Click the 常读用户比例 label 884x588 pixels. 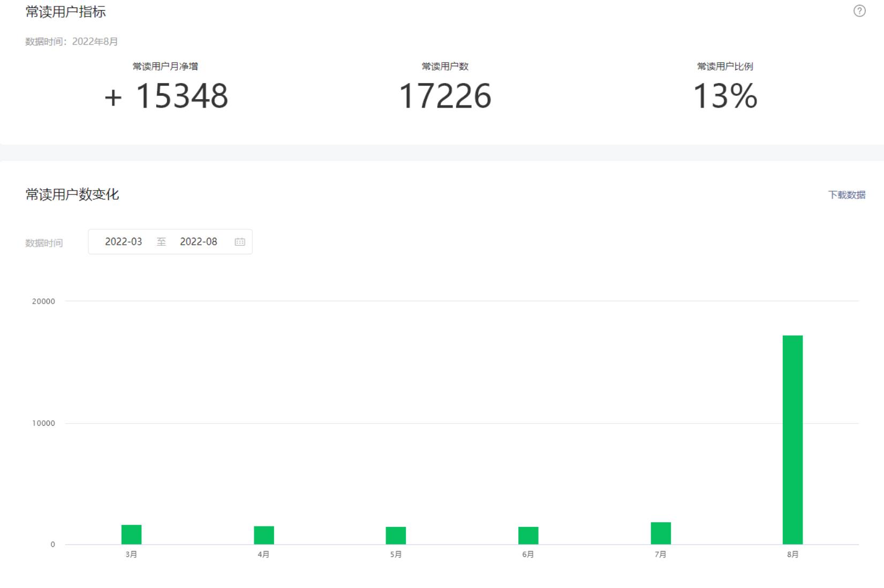725,66
